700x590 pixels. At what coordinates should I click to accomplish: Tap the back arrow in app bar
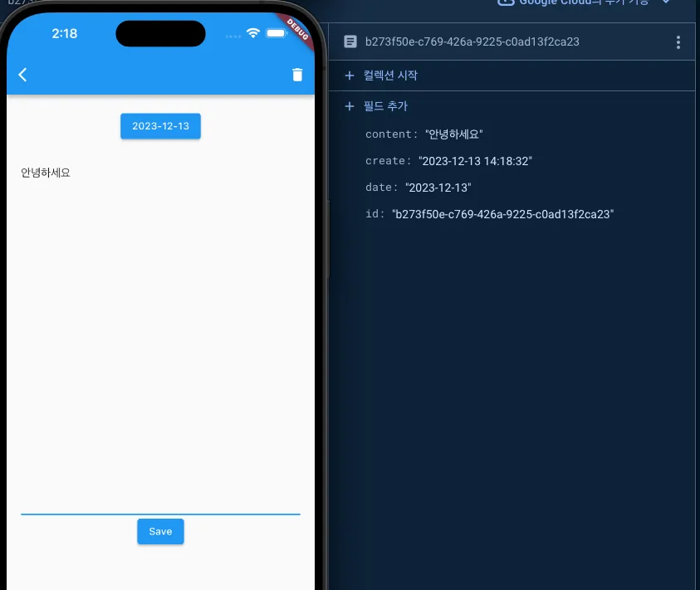tap(22, 75)
